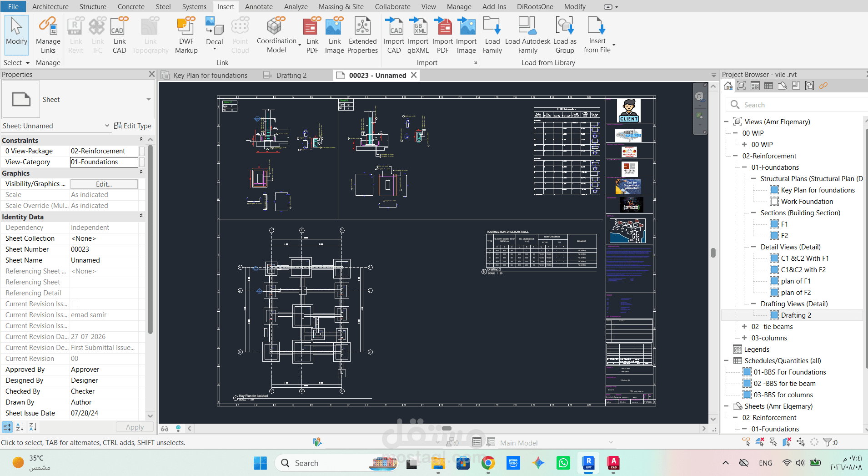
Task: Switch to Key Plan for foundations view tab
Action: [x=210, y=75]
